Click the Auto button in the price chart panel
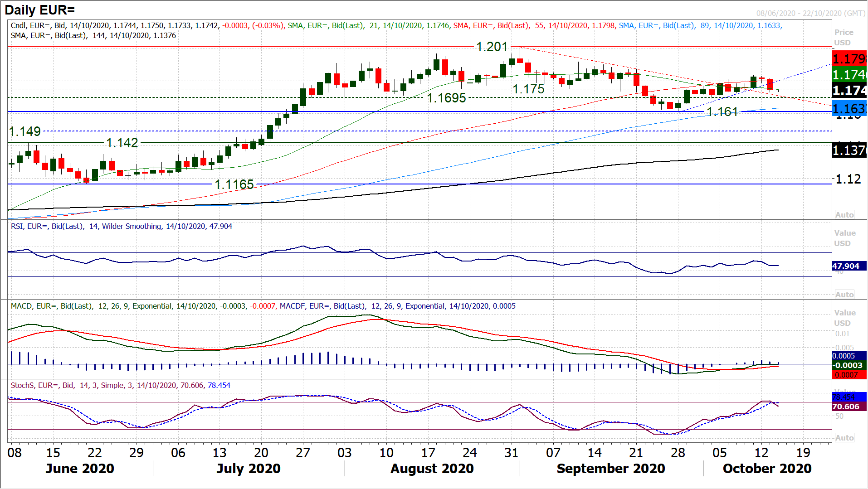Viewport: 868px width, 489px height. coord(844,215)
